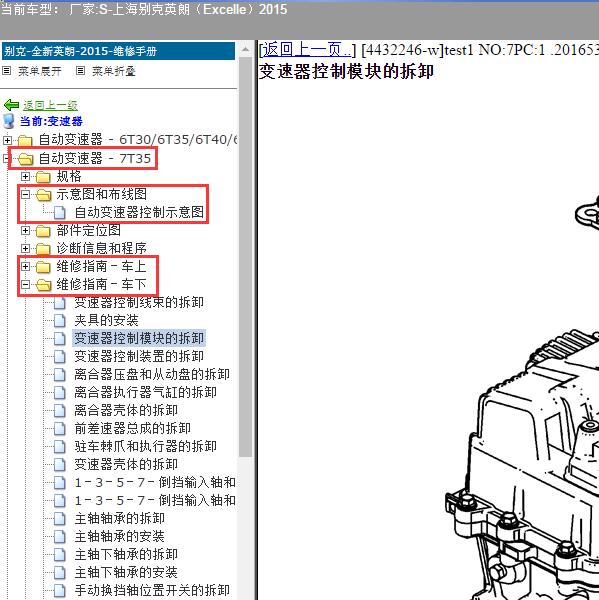Click the 部件定位图 folder icon

tap(43, 230)
